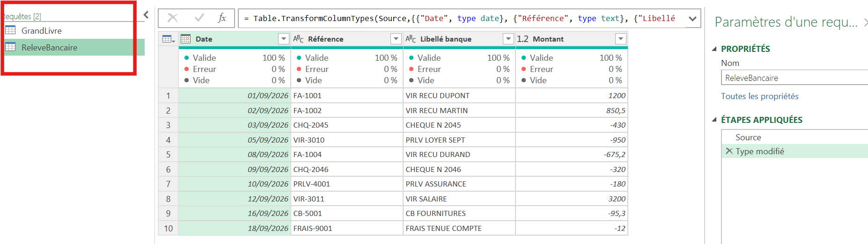Open the Date column filter dropdown

(284, 39)
